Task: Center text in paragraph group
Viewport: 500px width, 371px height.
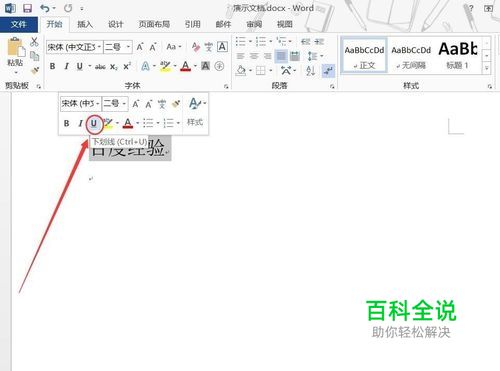Action: coord(254,56)
